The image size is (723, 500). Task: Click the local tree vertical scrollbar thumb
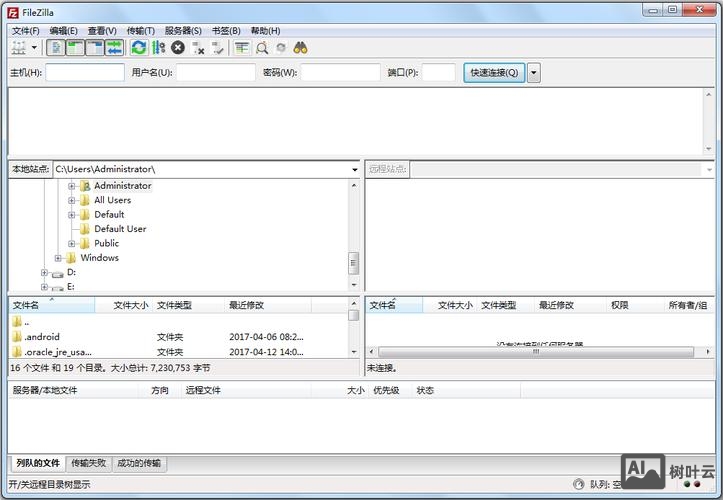coord(353,263)
